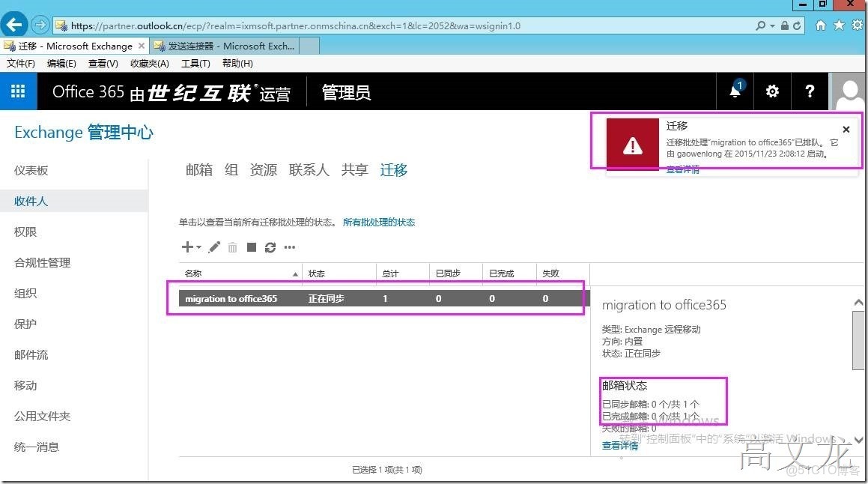
Task: Refresh the migration batch list
Action: click(270, 246)
